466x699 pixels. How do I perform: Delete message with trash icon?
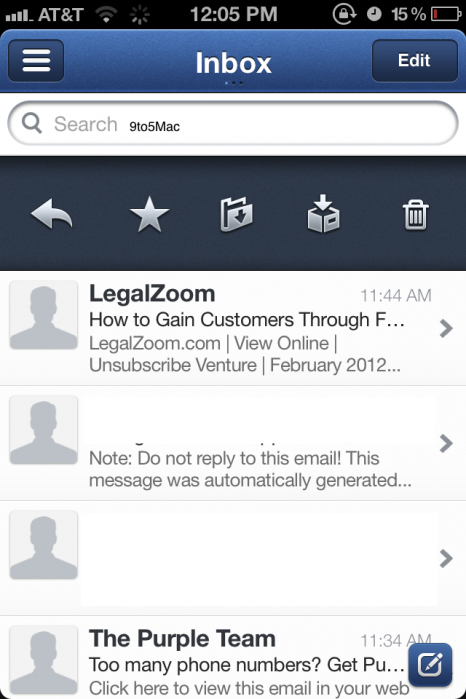(416, 215)
